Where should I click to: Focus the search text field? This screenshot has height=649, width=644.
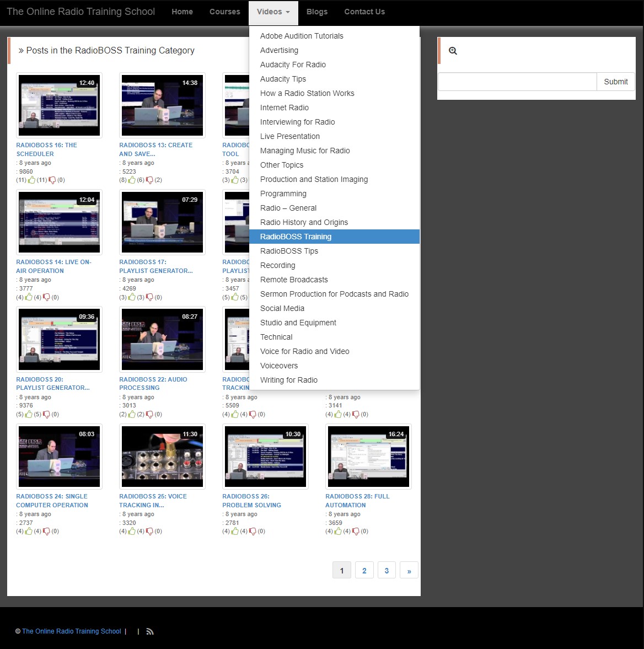517,82
